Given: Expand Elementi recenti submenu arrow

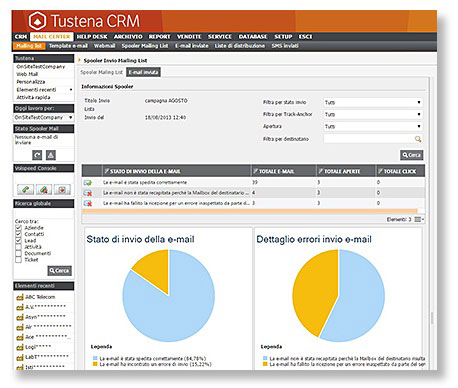Looking at the screenshot, I should 71,90.
